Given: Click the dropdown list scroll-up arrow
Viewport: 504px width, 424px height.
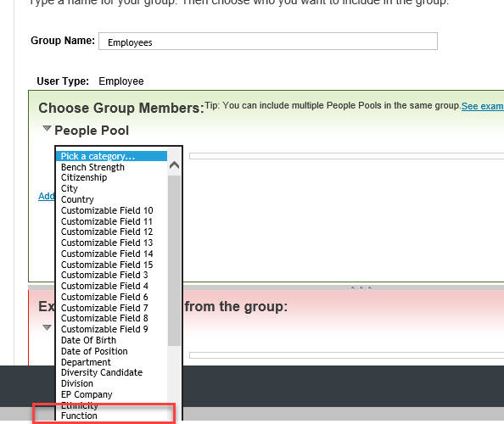Looking at the screenshot, I should click(174, 165).
